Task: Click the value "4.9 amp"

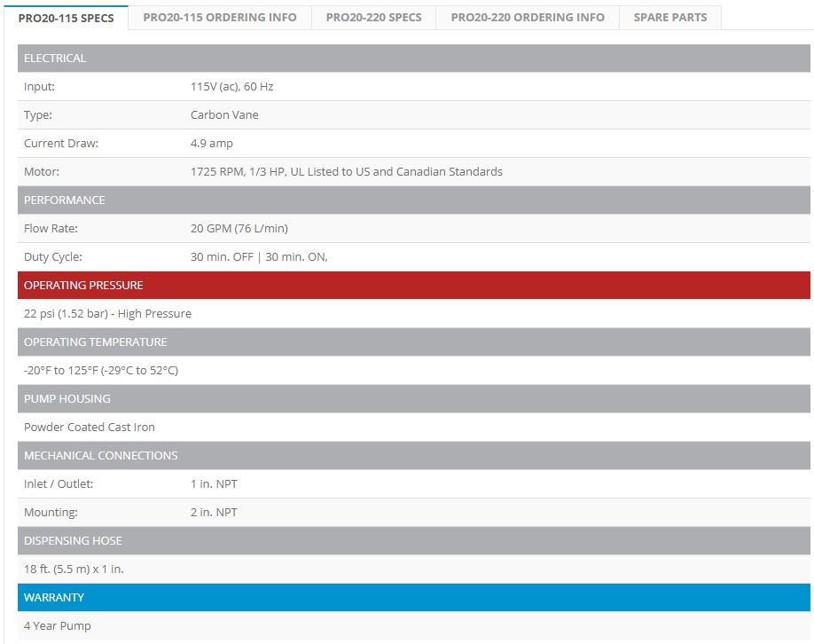Action: click(x=211, y=144)
